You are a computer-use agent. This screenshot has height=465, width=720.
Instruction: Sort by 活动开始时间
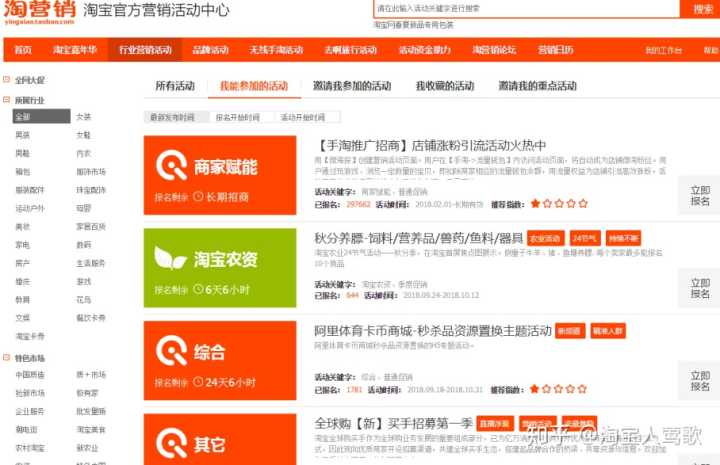[307, 117]
